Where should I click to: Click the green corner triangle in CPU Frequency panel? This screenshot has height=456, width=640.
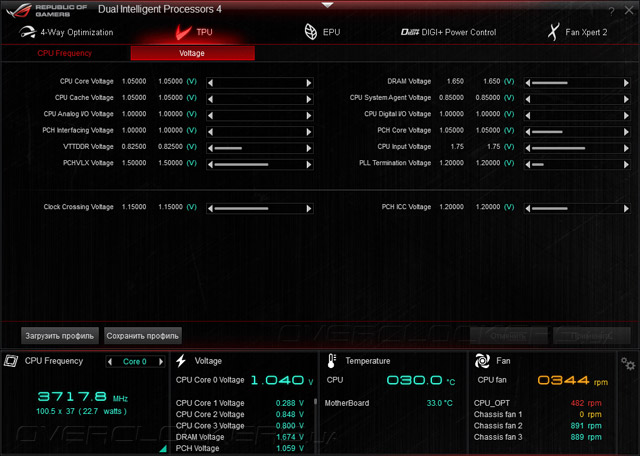pos(164,449)
